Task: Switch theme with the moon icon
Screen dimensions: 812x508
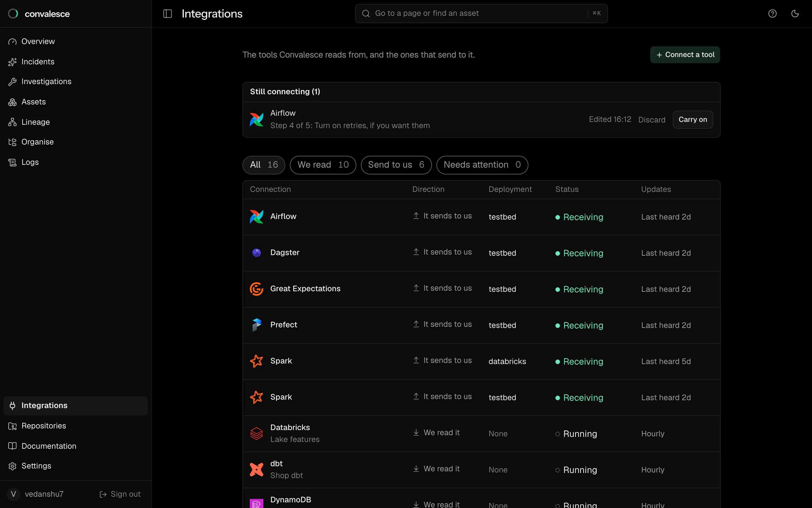Action: (795, 14)
